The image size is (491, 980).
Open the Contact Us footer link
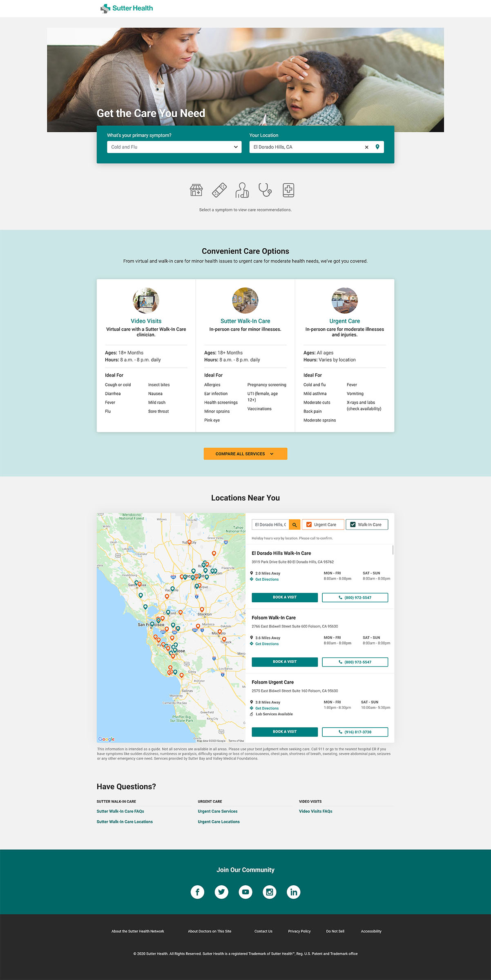[263, 931]
